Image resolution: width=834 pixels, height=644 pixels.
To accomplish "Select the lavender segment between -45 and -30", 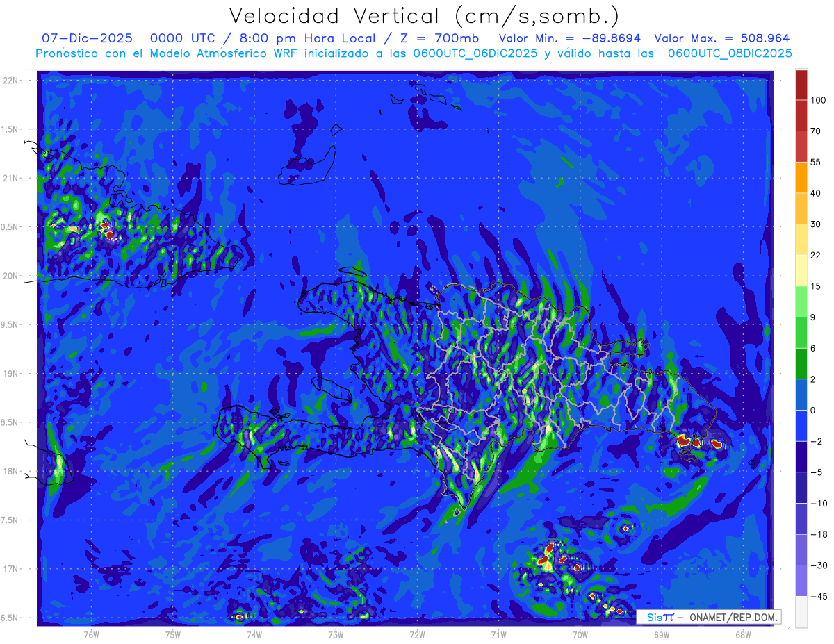I will (801, 580).
